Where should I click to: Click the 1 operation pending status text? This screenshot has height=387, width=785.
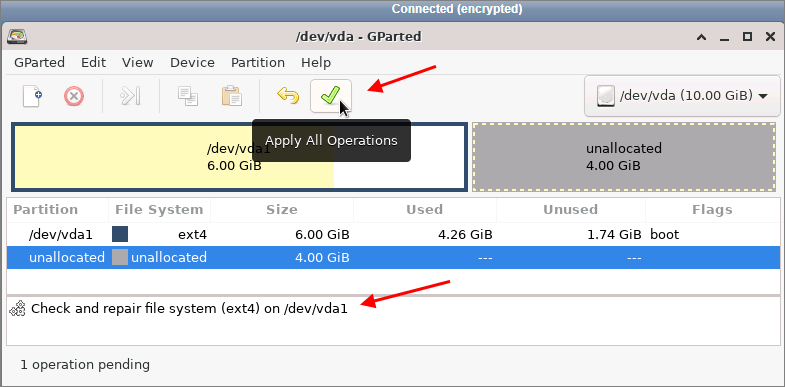coord(85,364)
